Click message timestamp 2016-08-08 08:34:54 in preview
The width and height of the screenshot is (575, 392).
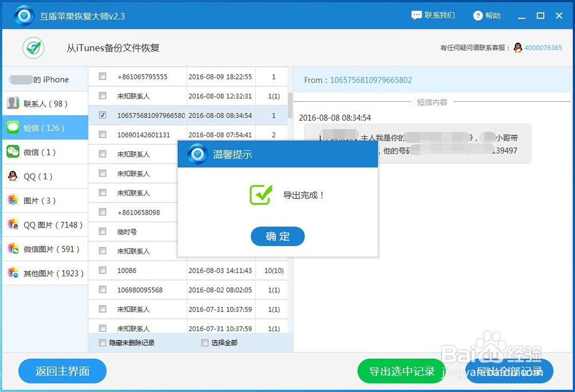tap(335, 118)
